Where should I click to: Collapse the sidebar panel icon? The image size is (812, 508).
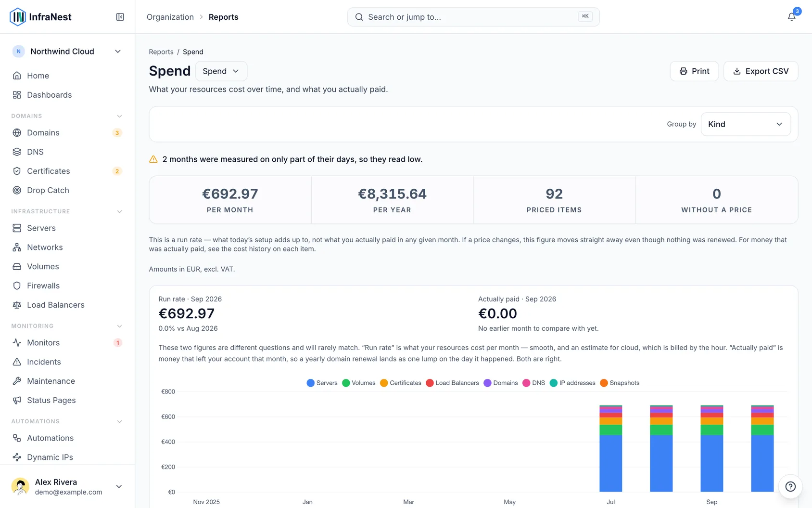pos(120,17)
